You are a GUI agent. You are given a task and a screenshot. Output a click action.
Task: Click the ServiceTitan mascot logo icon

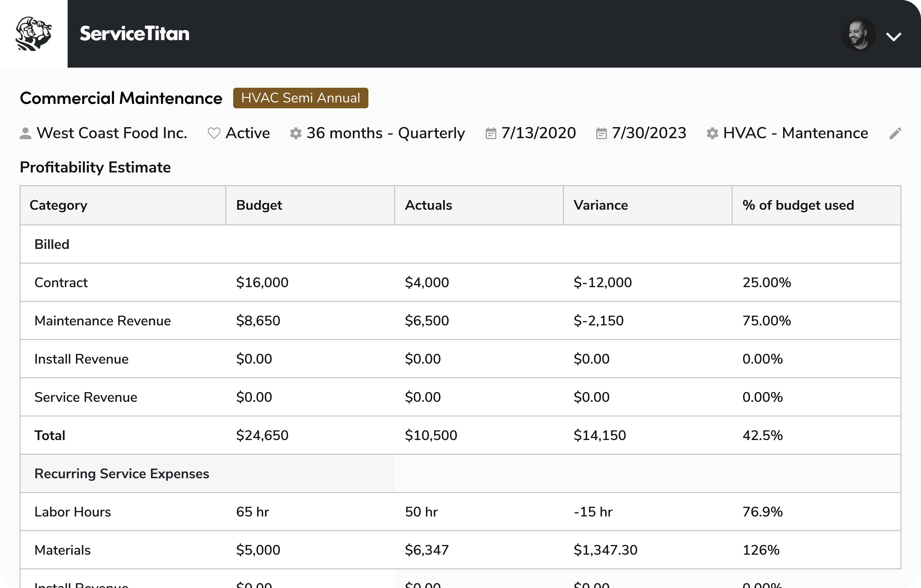tap(34, 34)
